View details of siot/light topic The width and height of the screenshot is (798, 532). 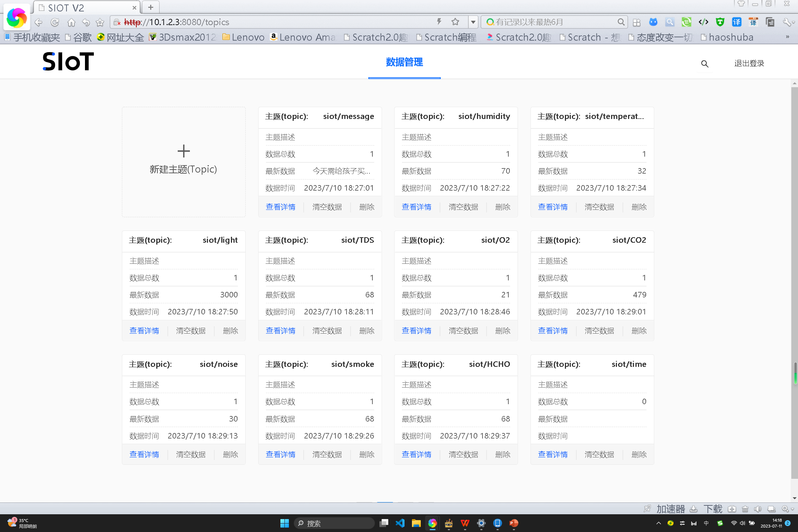click(x=144, y=331)
